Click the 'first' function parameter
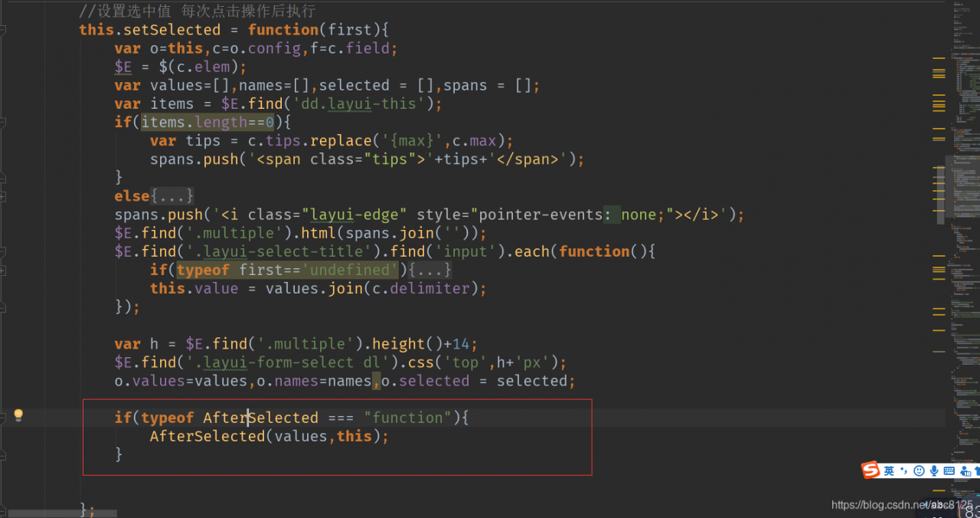980x518 pixels. click(x=350, y=30)
